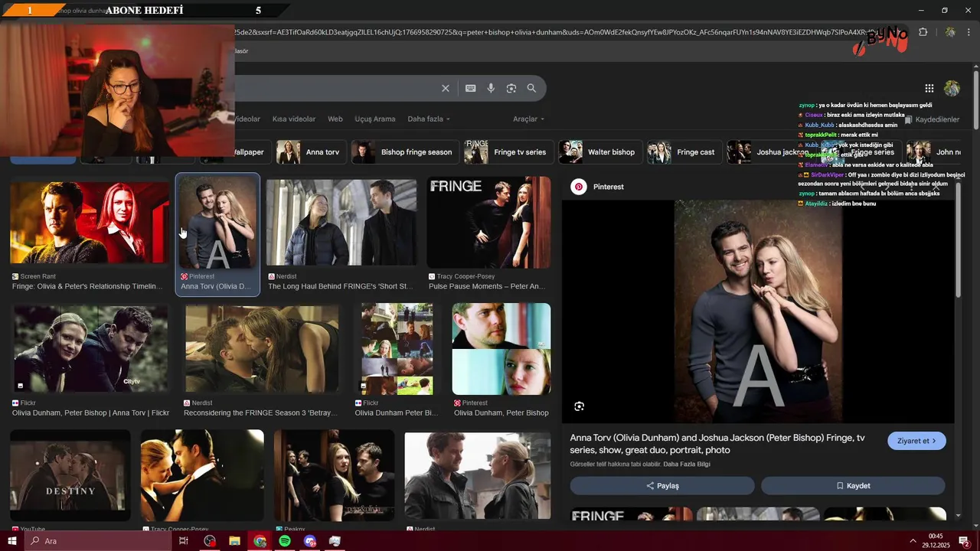Open Flickr thumbnail titled Olivia Dunham, Peter Bishop | Anna Torv

point(90,350)
